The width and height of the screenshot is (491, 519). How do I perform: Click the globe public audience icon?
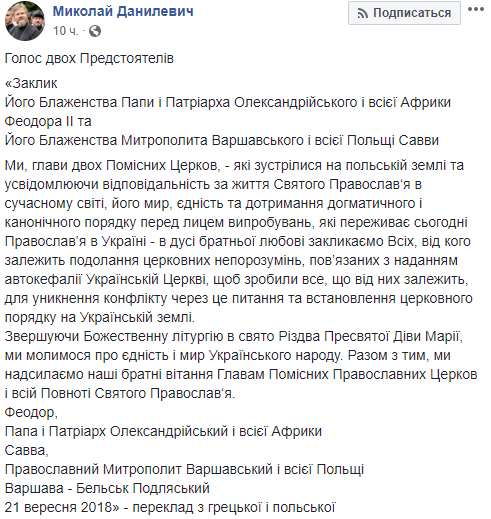pyautogui.click(x=95, y=31)
